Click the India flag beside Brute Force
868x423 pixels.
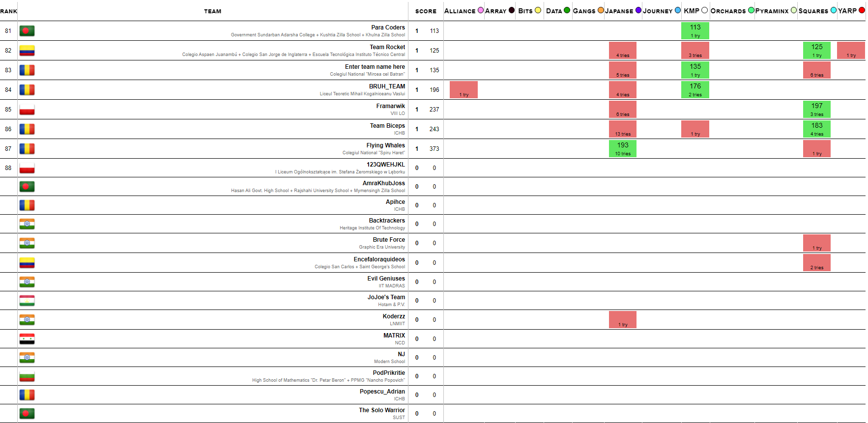pyautogui.click(x=27, y=243)
